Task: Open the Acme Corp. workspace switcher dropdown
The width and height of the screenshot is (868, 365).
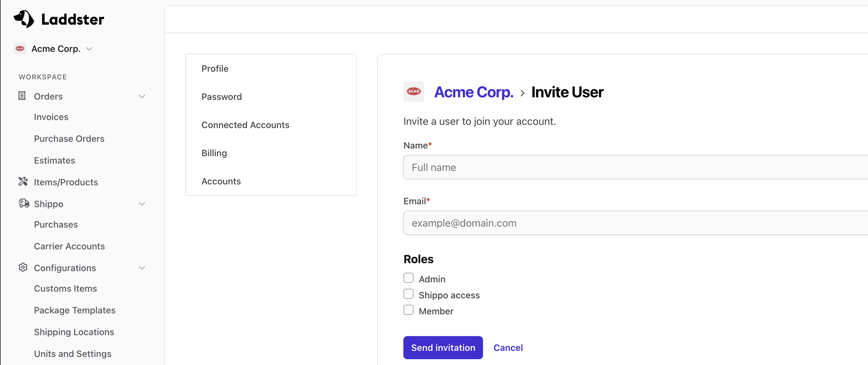Action: [89, 49]
